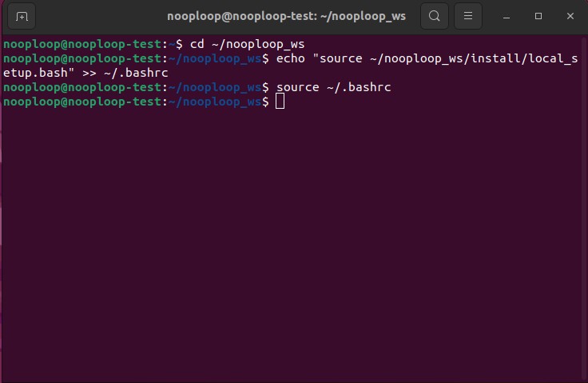Click '~/.bashrc' after the redirect operator
The height and width of the screenshot is (383, 588).
pyautogui.click(x=136, y=73)
